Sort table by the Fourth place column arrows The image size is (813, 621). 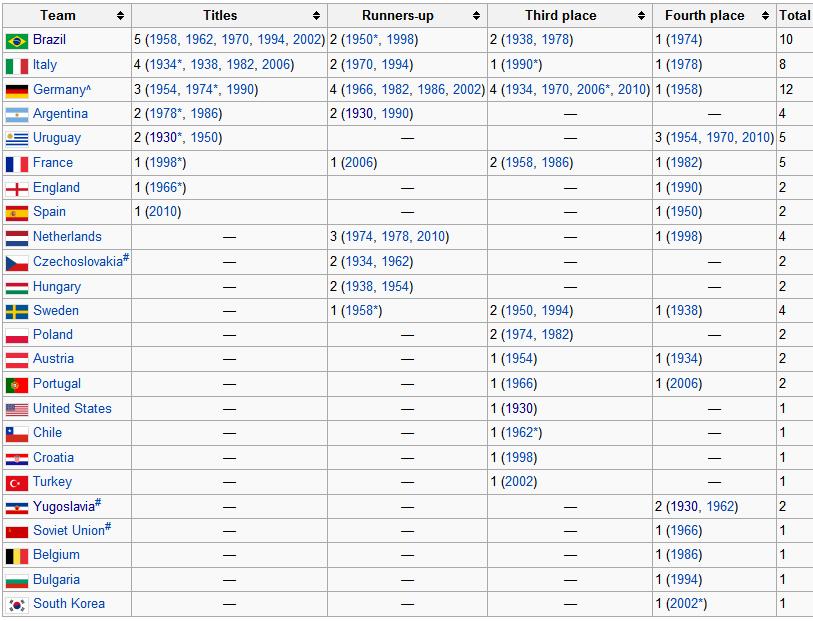(x=765, y=16)
